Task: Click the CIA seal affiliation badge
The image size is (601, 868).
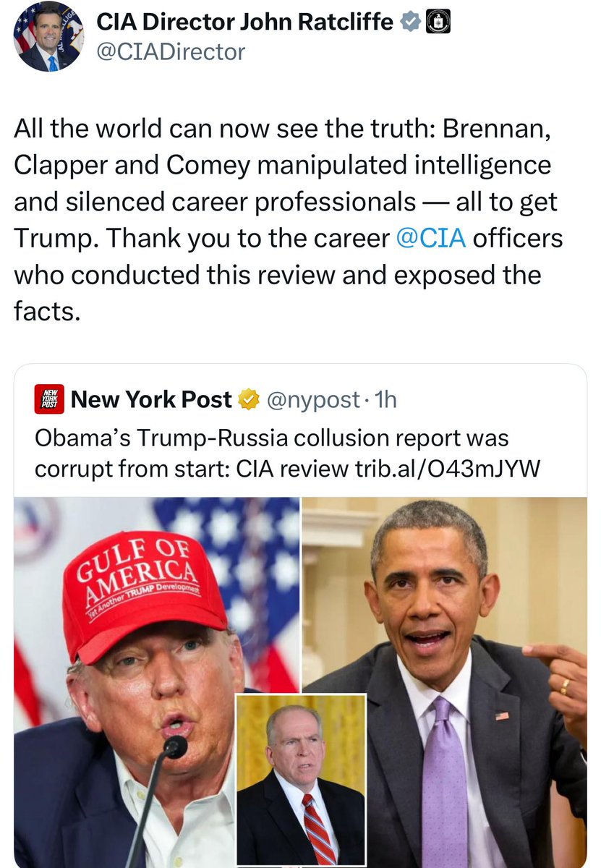Action: point(436,23)
